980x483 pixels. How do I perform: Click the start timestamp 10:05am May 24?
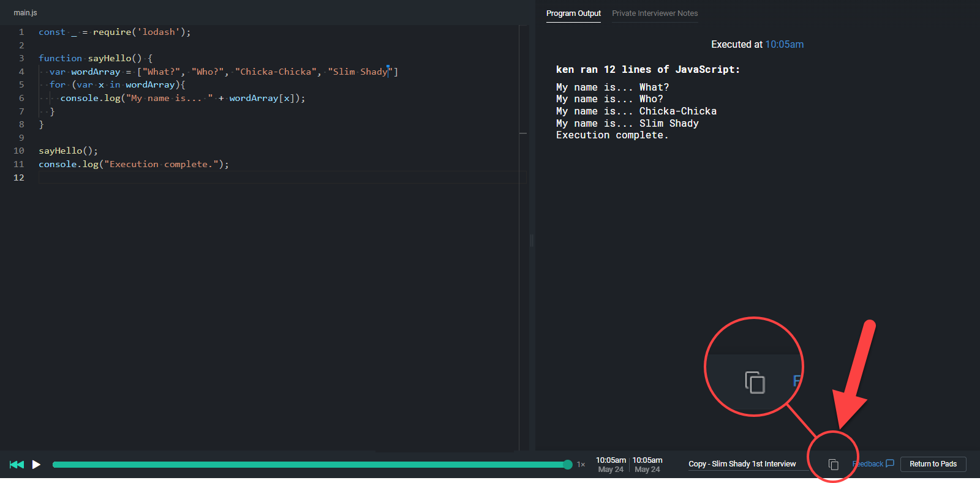pyautogui.click(x=611, y=465)
